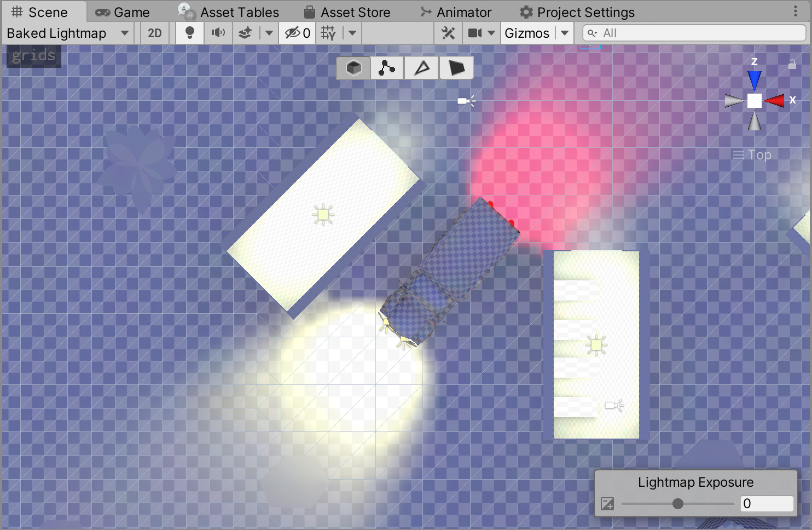
Task: Toggle scene effects like skybox and fog
Action: (245, 33)
